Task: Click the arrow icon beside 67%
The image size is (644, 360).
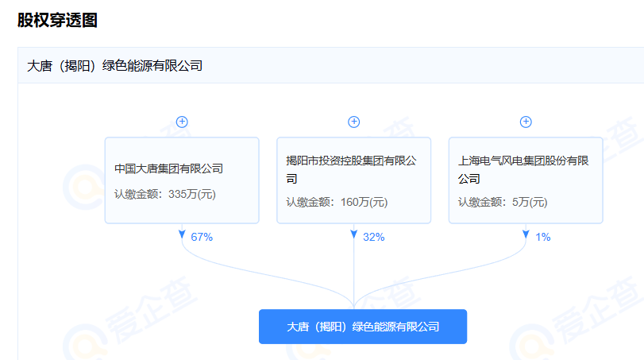Action: pyautogui.click(x=182, y=235)
